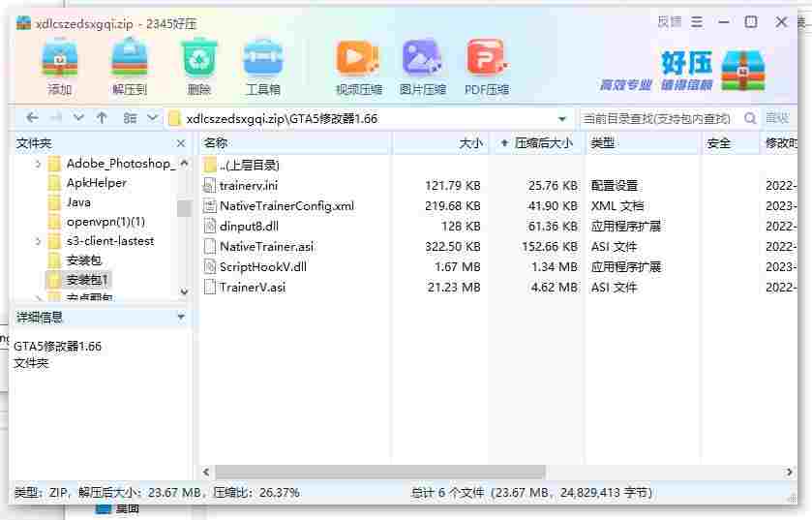Sort by the 类型 column header
Viewport: 812px width, 520px height.
tap(644, 143)
